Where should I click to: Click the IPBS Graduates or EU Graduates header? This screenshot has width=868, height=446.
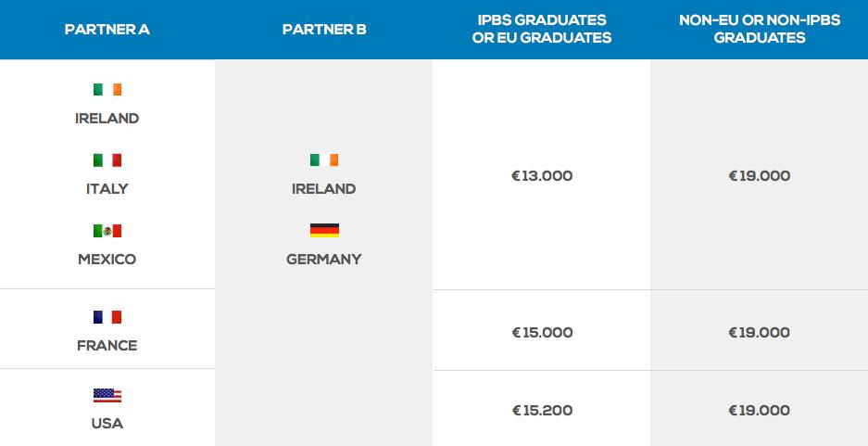point(542,30)
